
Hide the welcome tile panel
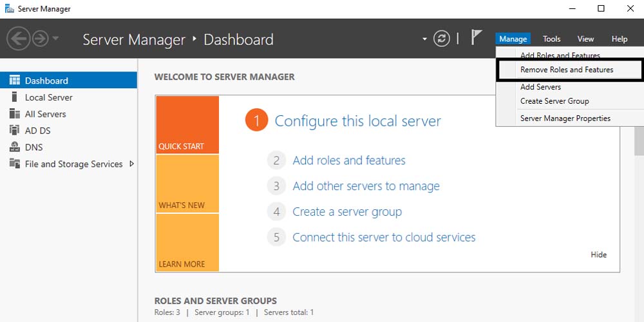pyautogui.click(x=598, y=254)
